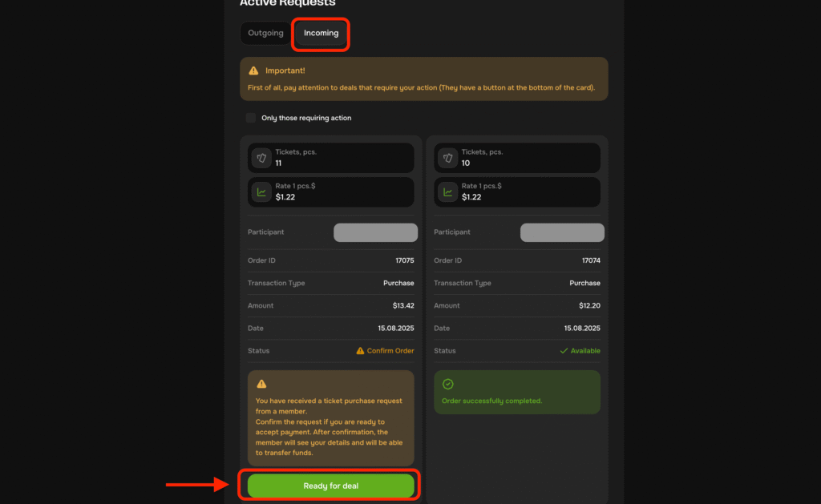This screenshot has width=821, height=504.
Task: Click rate chart icon in the 10-ticket card
Action: [x=447, y=192]
